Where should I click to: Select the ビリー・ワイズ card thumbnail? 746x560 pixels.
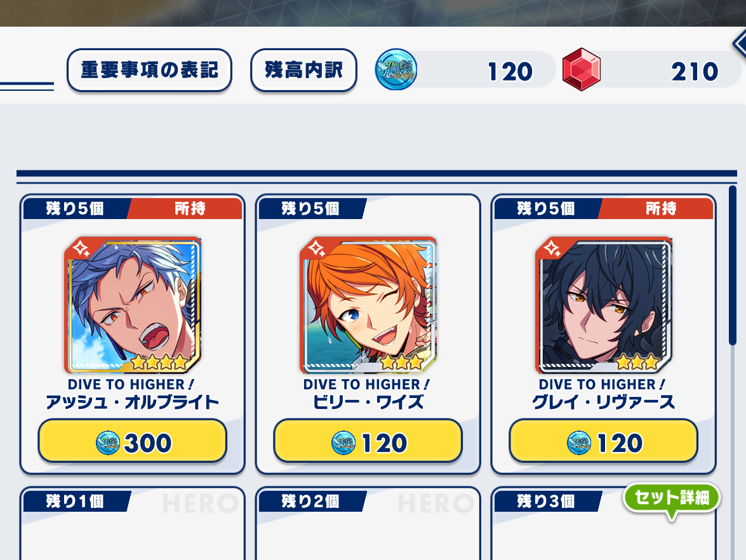(x=368, y=305)
